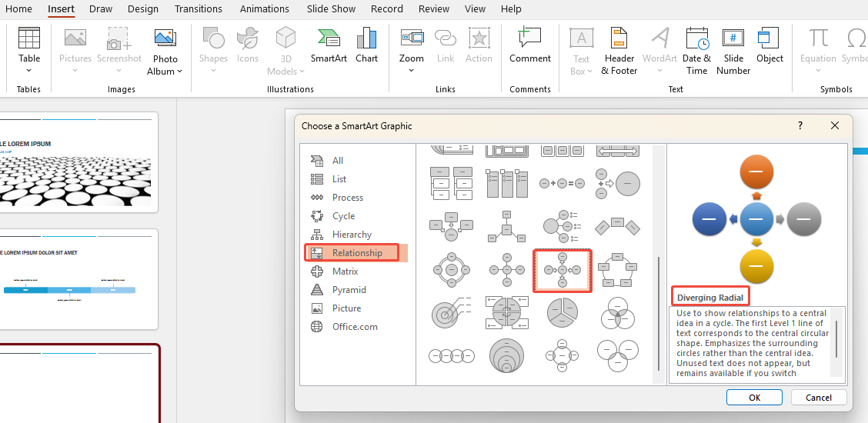This screenshot has width=868, height=423.
Task: Select the Office.com category
Action: coord(356,326)
